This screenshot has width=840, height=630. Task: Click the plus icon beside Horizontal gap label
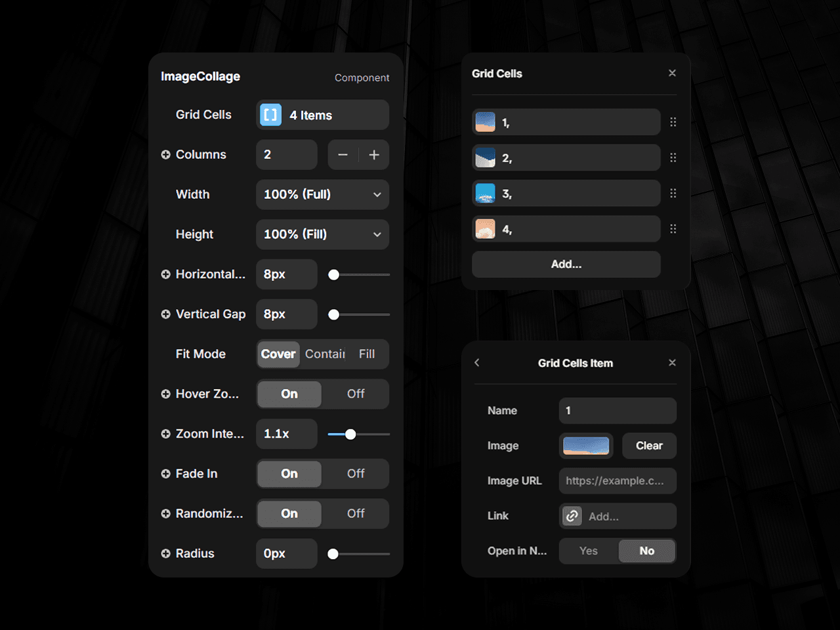[165, 274]
